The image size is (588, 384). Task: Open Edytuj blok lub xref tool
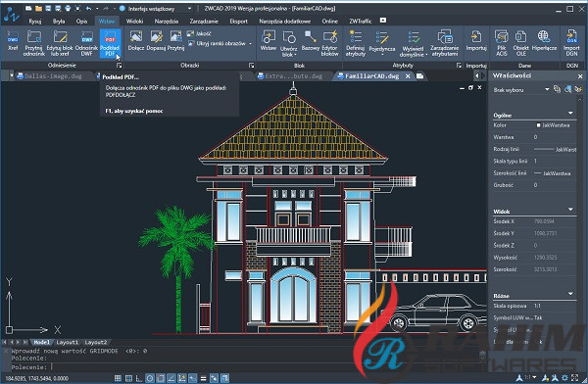60,43
